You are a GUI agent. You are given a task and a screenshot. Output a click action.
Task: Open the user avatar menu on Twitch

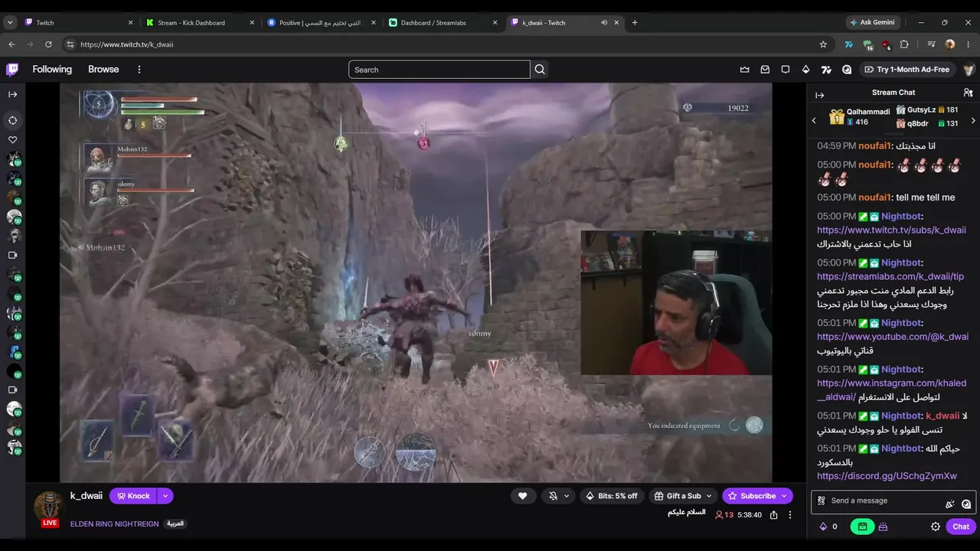[969, 70]
